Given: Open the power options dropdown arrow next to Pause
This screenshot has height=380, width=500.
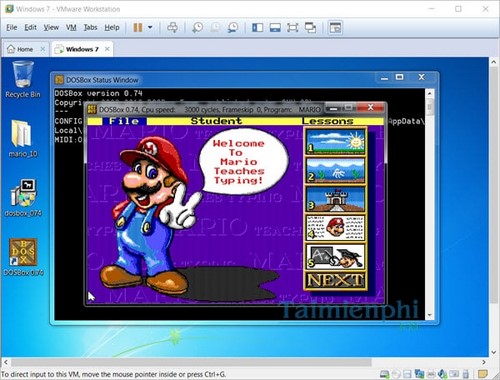Looking at the screenshot, I should point(150,27).
